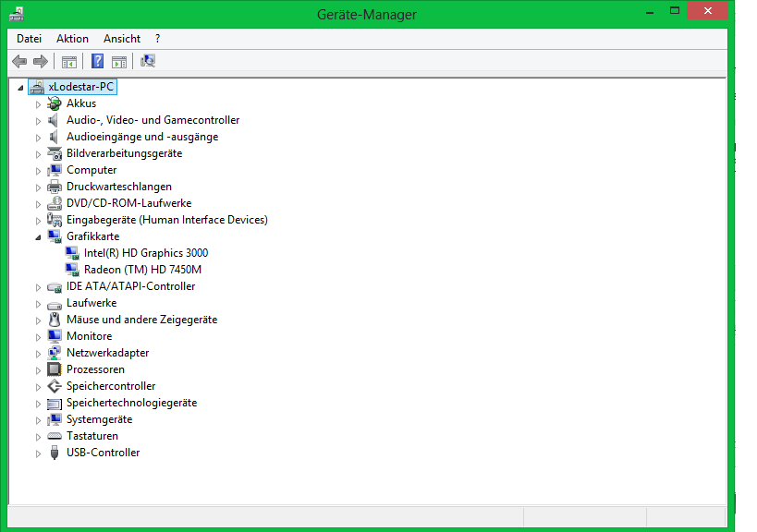Screen dimensions: 757x532
Task: Click the Eingabegeräte HID icon
Action: click(55, 220)
